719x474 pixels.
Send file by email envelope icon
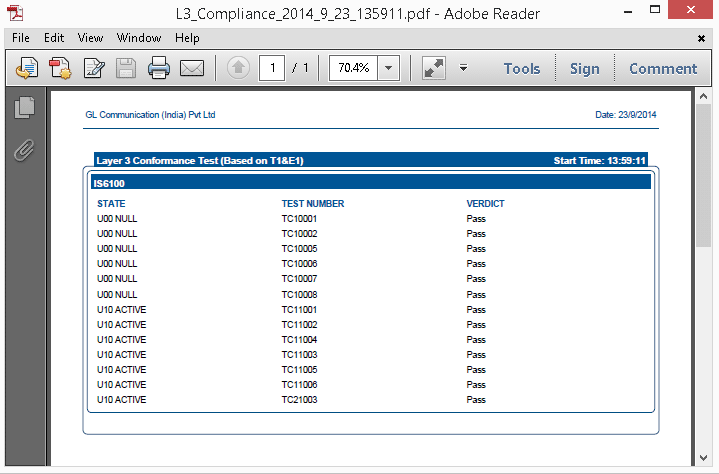(192, 68)
